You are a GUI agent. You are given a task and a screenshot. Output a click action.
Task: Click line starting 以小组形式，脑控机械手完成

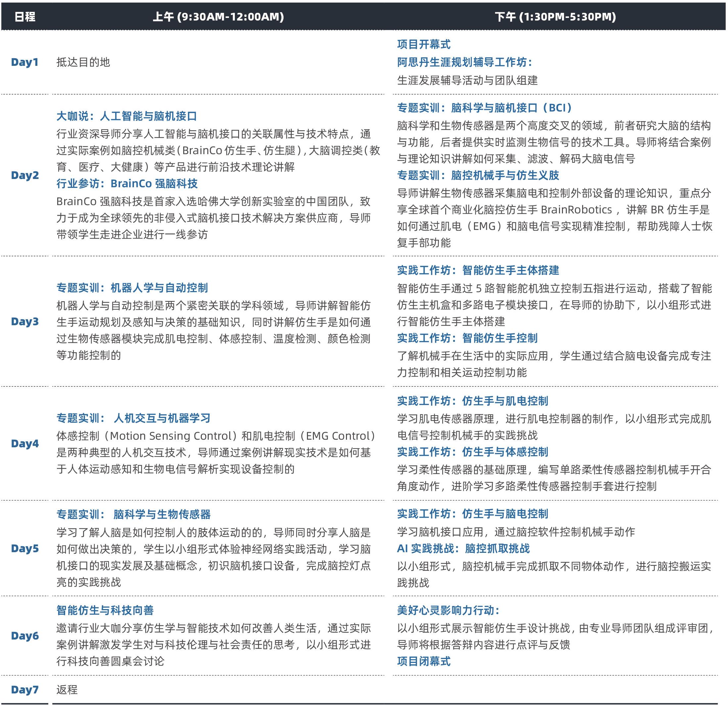[554, 566]
